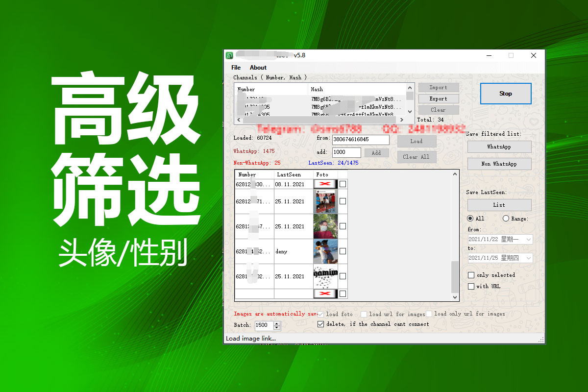Click the Batch value spinner arrows
This screenshot has width=588, height=392.
point(277,325)
